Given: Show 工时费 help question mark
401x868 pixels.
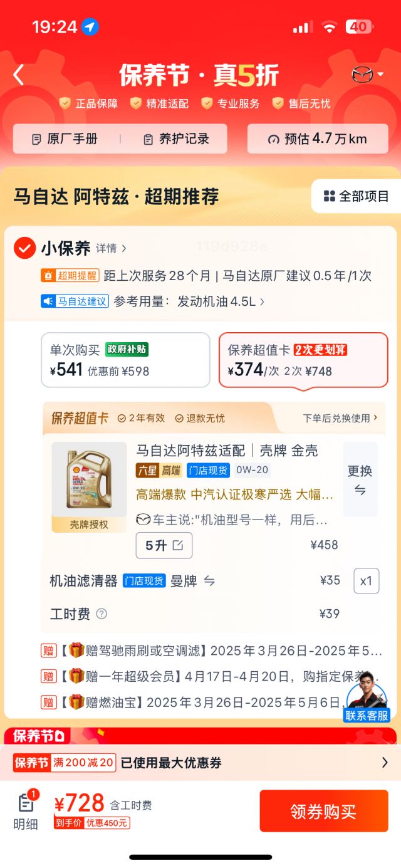Looking at the screenshot, I should coord(102,614).
